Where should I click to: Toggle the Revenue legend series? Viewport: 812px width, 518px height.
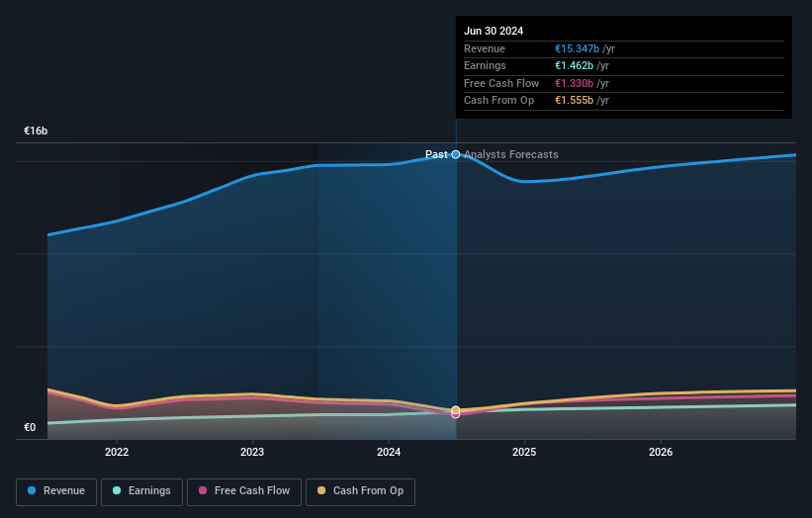(56, 491)
